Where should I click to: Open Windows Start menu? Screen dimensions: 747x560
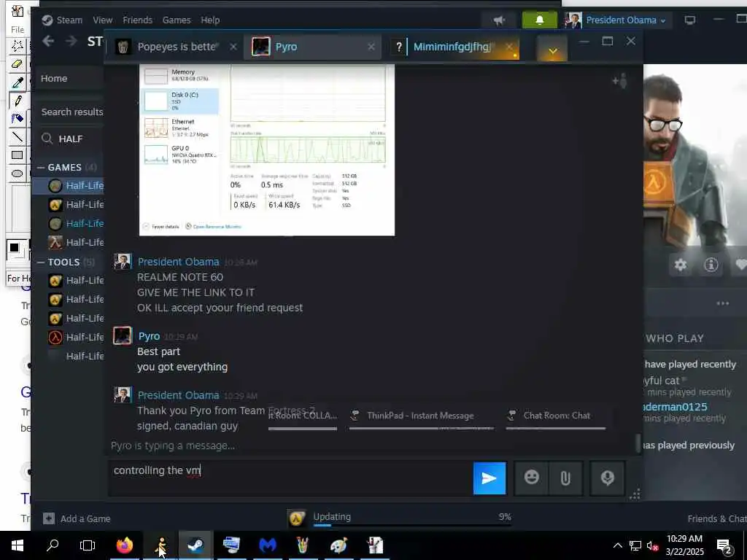(18, 545)
